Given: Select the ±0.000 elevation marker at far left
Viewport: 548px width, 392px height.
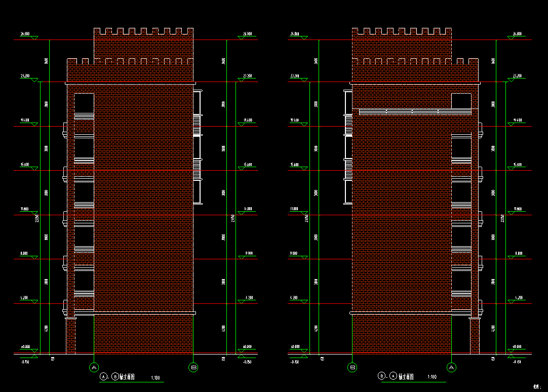Looking at the screenshot, I should (25, 347).
